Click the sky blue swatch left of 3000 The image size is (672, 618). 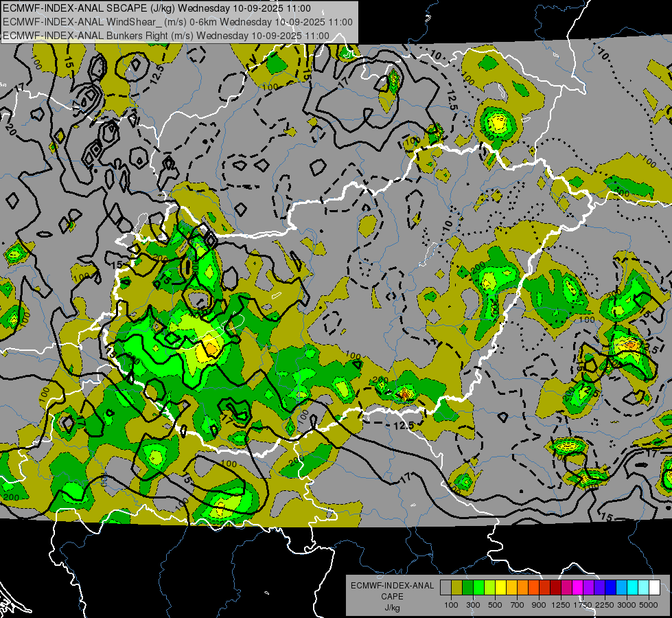[621, 588]
